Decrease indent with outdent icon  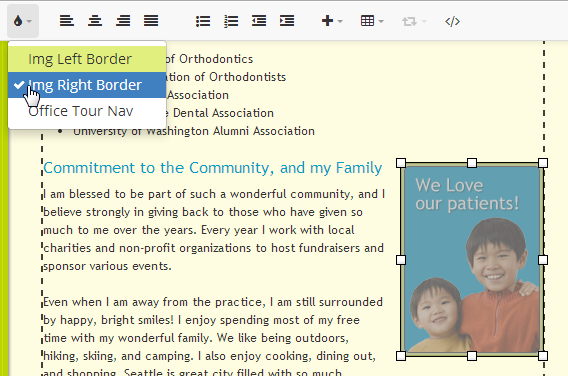[x=259, y=21]
